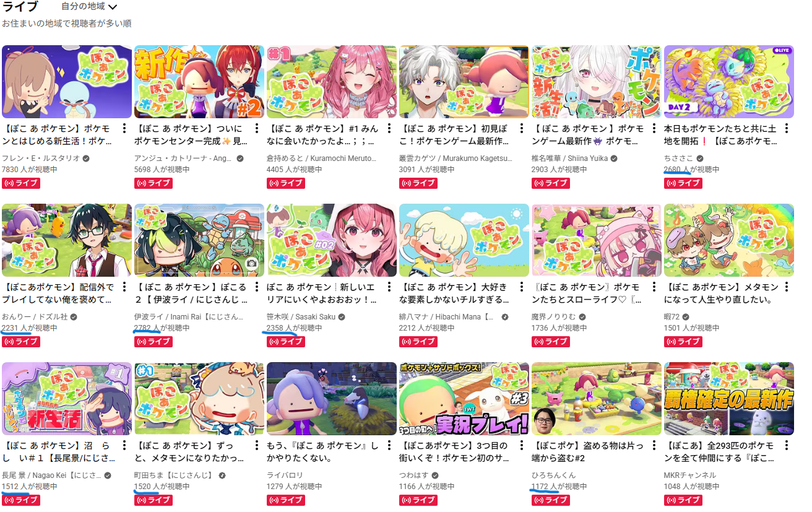Open the 実況プレイ! #3 stream thumbnail

pyautogui.click(x=464, y=399)
